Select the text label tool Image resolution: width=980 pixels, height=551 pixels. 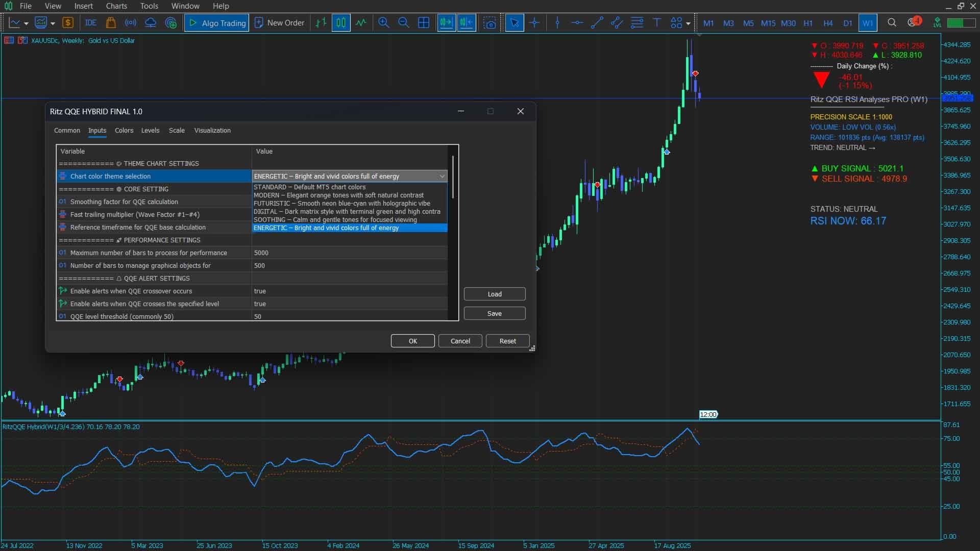coord(657,23)
